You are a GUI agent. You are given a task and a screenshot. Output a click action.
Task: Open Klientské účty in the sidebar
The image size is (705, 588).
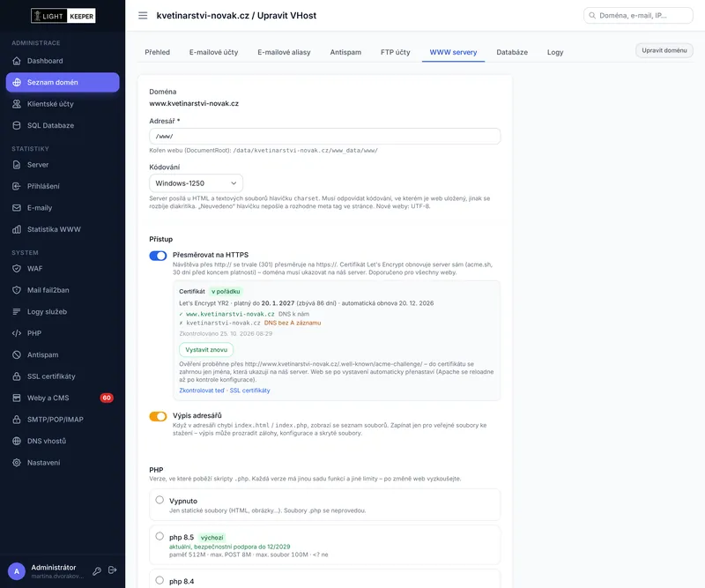pos(63,104)
